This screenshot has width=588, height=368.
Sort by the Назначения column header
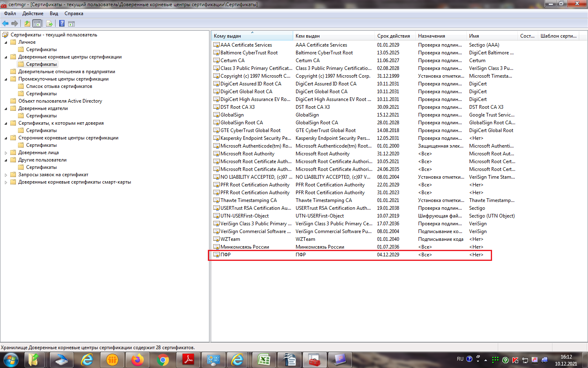441,36
